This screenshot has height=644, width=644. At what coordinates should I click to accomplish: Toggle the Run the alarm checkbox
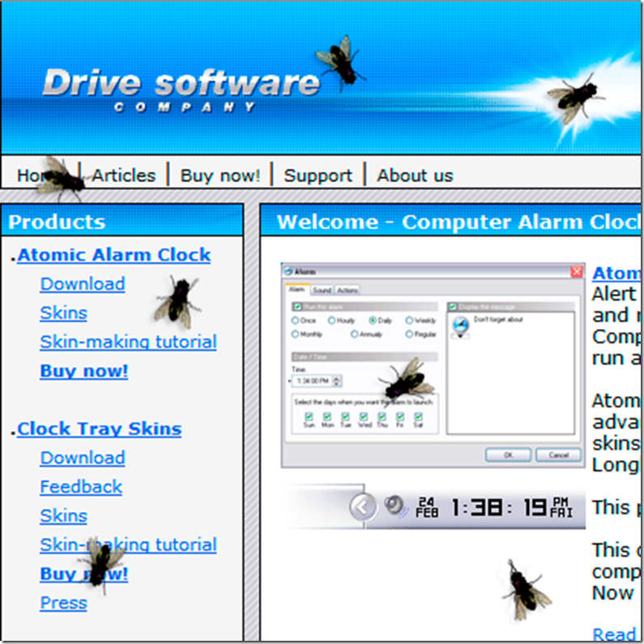298,307
